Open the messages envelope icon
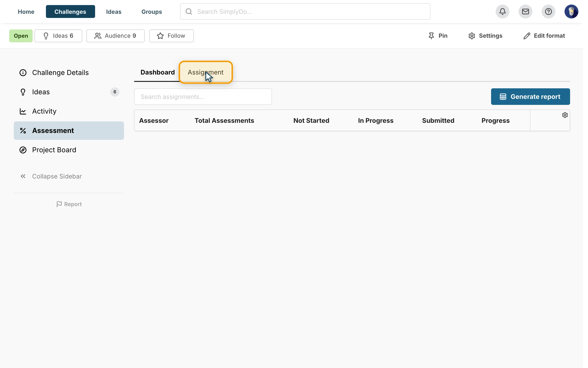 coord(525,11)
